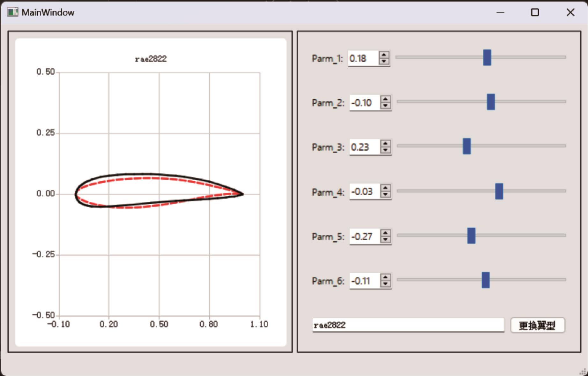This screenshot has width=588, height=376.
Task: Increase Parm_5 with the up arrow
Action: pyautogui.click(x=386, y=233)
